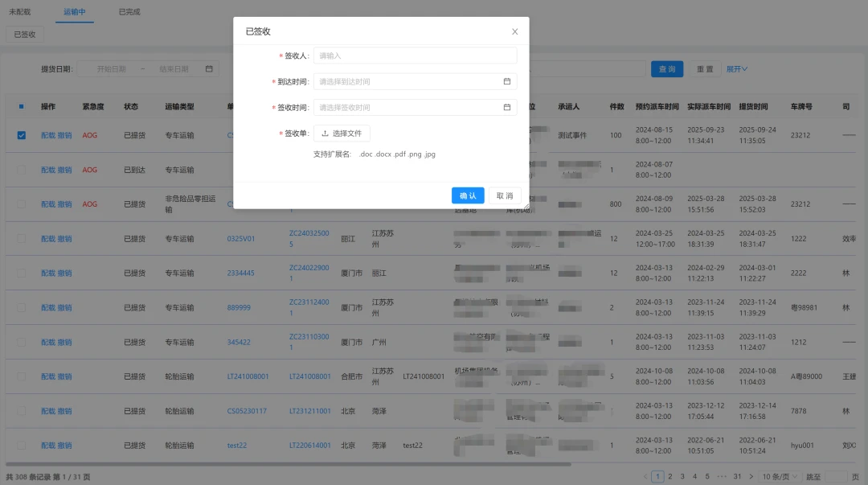Go to next page with the arrow icon

click(752, 476)
